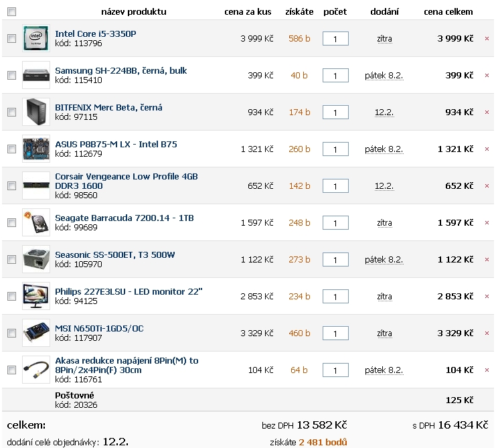The width and height of the screenshot is (496, 448).
Task: Click 'Poštovné' shipping row label
Action: click(75, 396)
